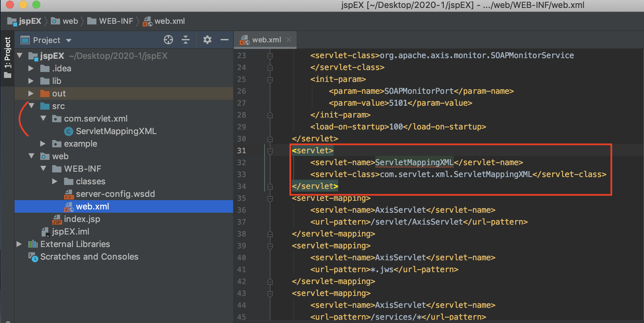Click the 5101 param-value text
Image resolution: width=644 pixels, height=323 pixels.
point(398,103)
